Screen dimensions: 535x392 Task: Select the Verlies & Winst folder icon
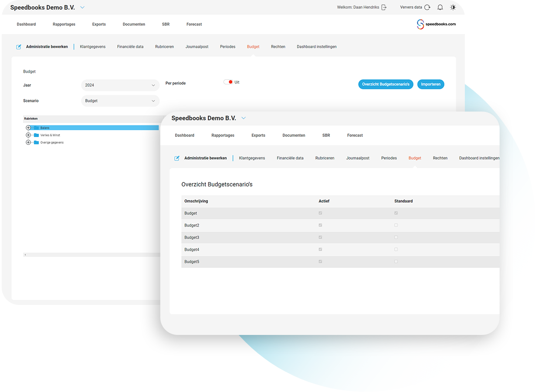pos(37,135)
